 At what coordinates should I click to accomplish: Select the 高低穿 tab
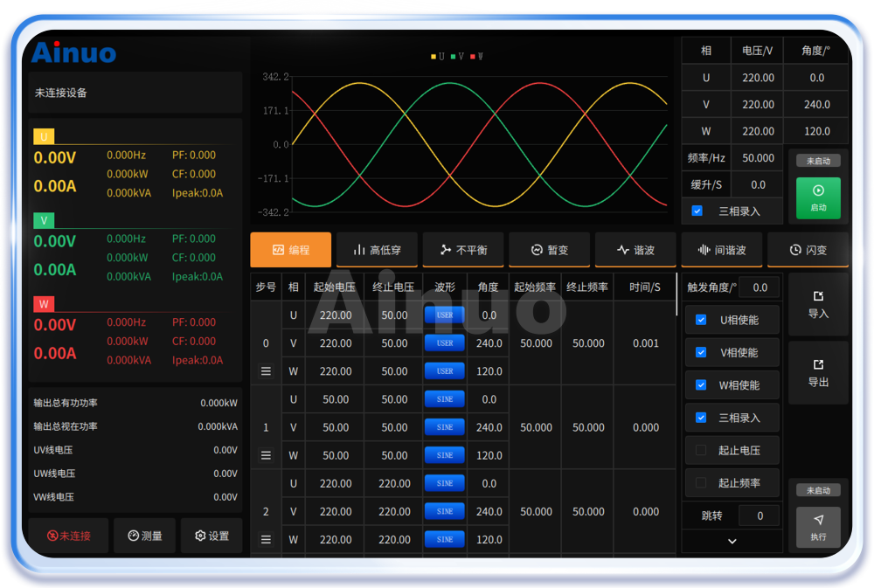click(377, 250)
